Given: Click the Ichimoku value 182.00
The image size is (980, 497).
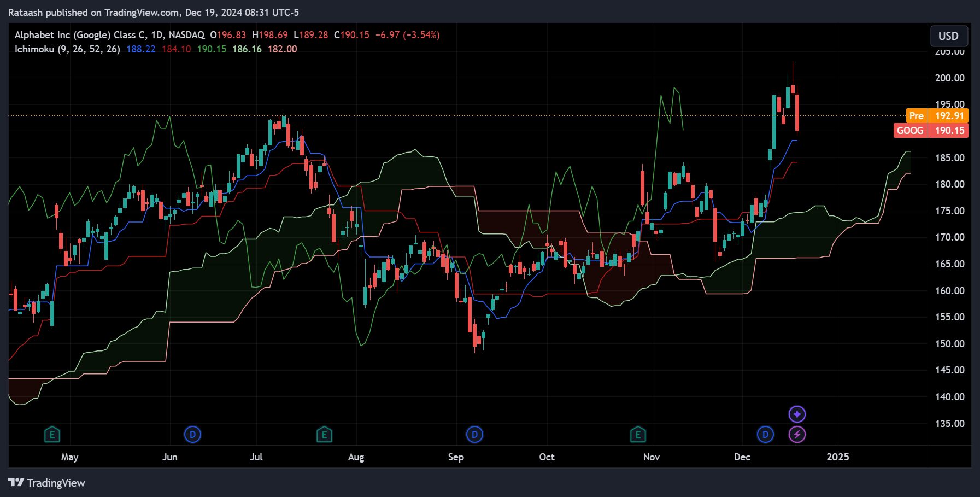Looking at the screenshot, I should 283,49.
